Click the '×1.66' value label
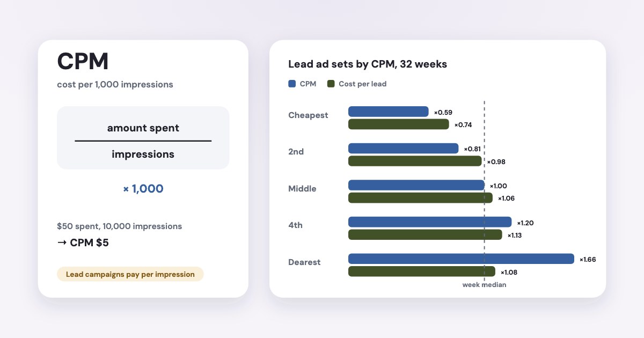The height and width of the screenshot is (338, 644). coord(588,259)
